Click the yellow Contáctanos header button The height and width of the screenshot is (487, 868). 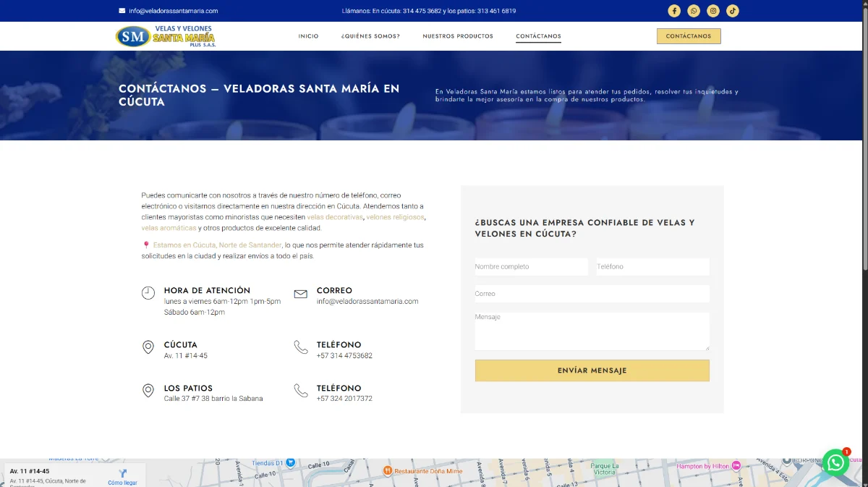click(x=689, y=36)
